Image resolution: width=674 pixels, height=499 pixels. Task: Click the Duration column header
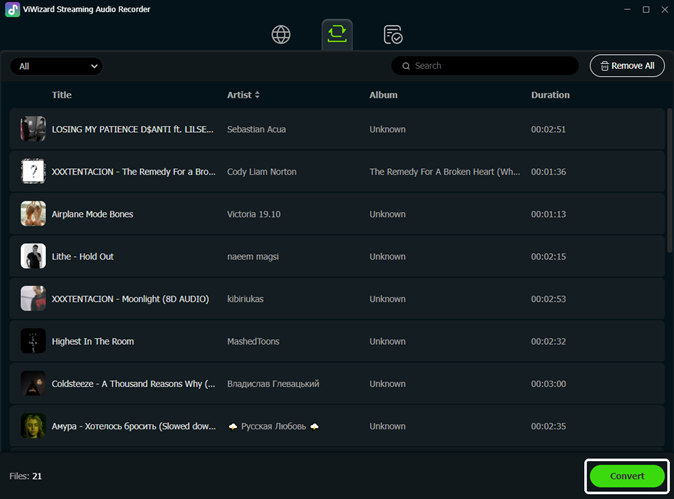click(x=550, y=95)
